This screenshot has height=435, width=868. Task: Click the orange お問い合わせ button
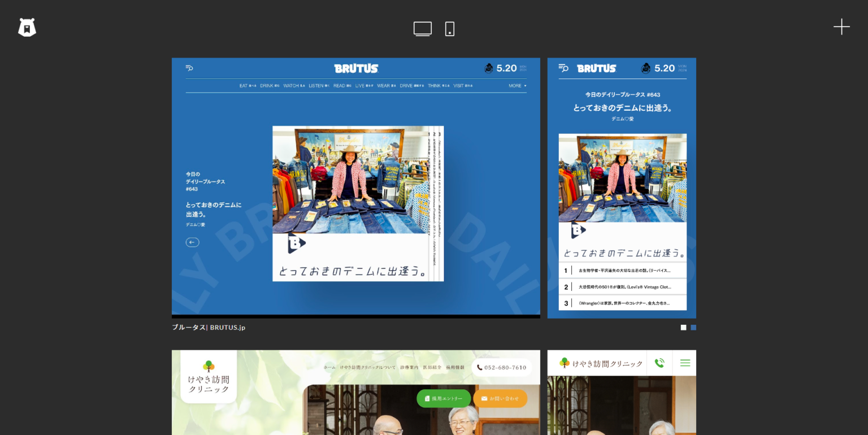pyautogui.click(x=500, y=398)
